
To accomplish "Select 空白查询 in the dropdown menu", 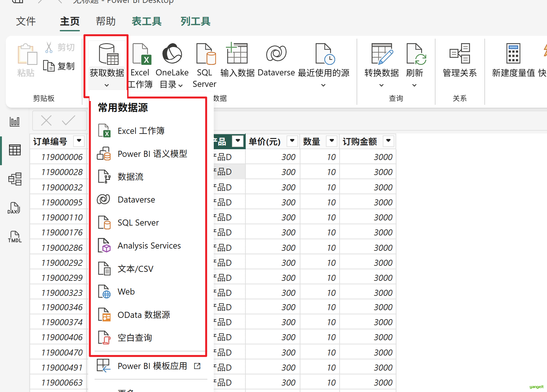I will (x=135, y=338).
